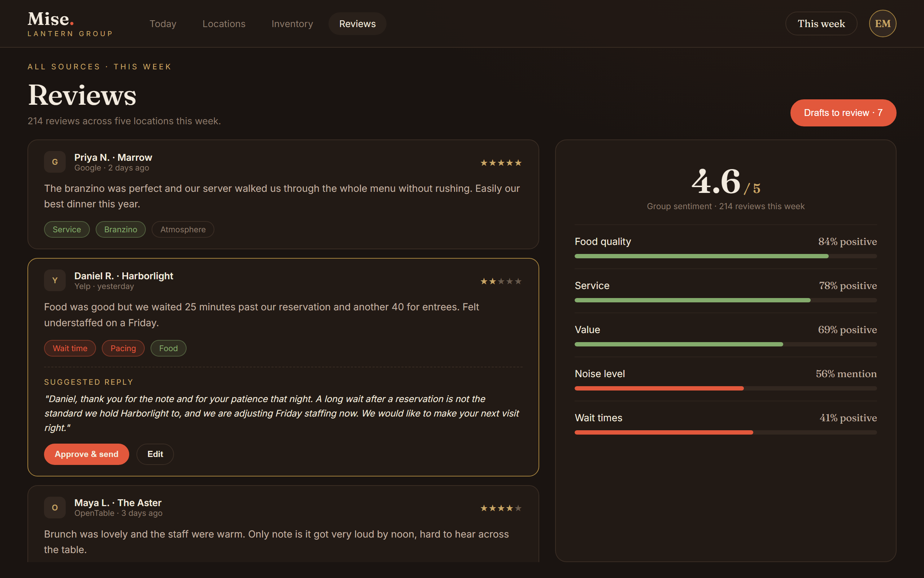Click the '84% positive' value

pos(847,242)
